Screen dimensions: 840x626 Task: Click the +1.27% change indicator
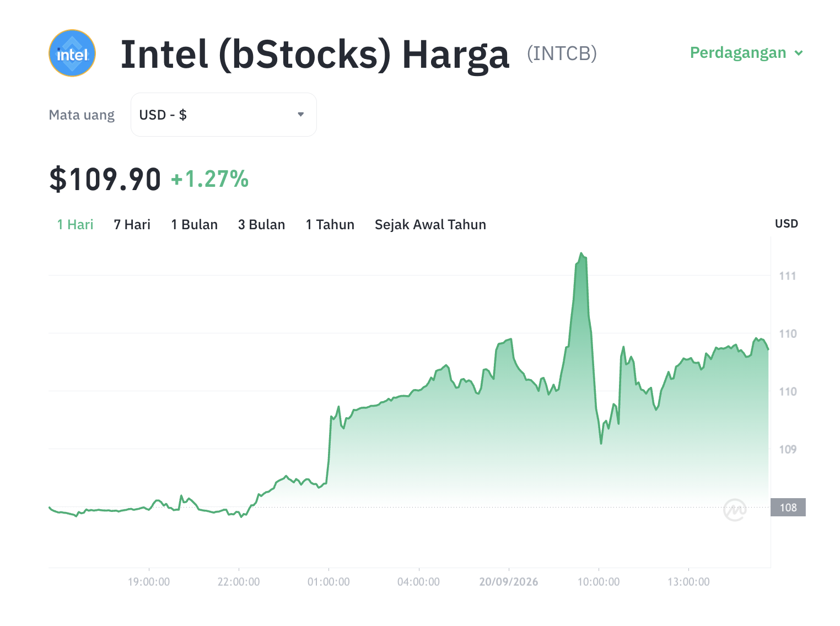pyautogui.click(x=210, y=180)
